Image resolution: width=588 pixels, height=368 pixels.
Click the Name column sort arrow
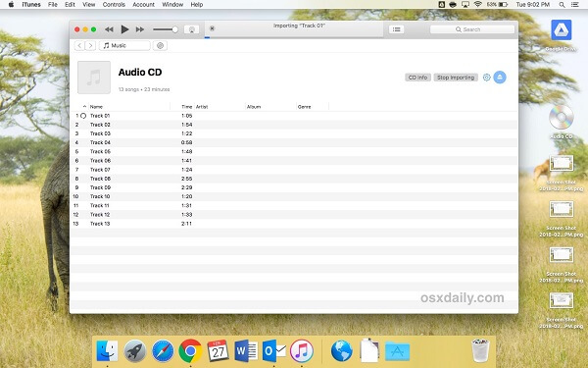[84, 107]
